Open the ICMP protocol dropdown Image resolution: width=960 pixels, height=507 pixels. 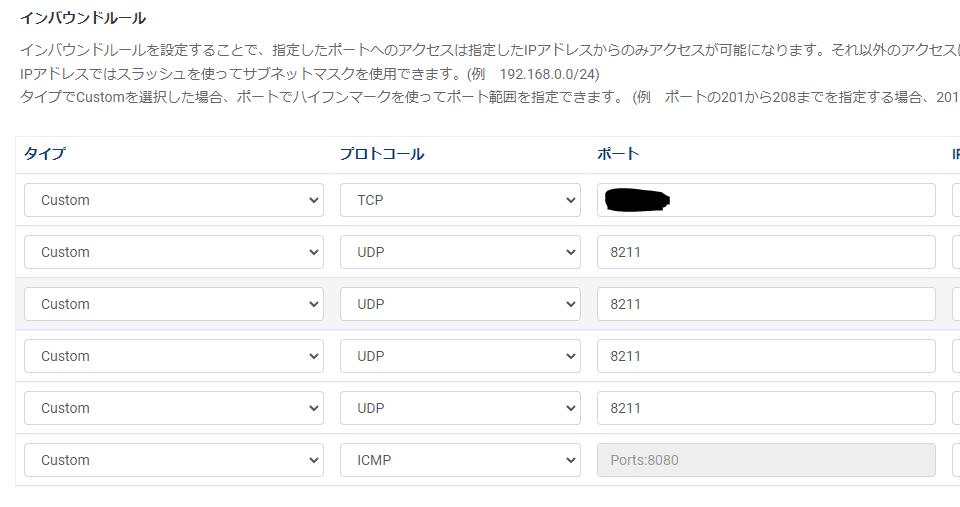tap(460, 460)
